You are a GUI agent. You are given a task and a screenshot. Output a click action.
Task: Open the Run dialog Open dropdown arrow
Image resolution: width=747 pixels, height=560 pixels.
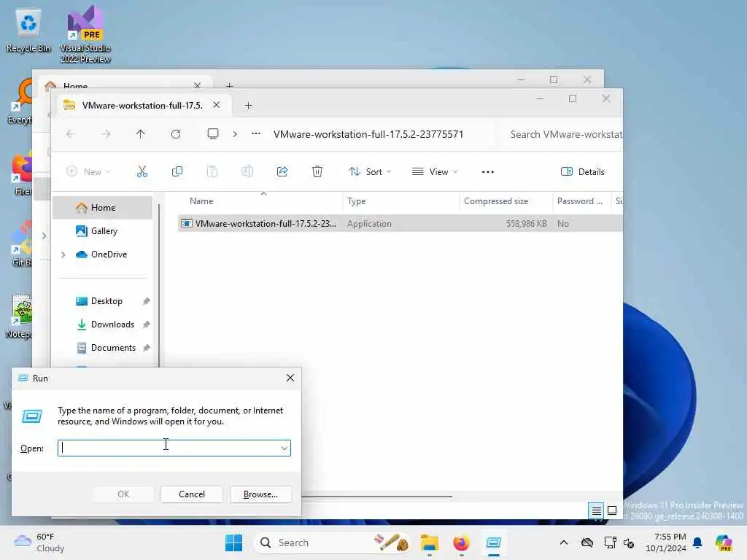tap(284, 448)
